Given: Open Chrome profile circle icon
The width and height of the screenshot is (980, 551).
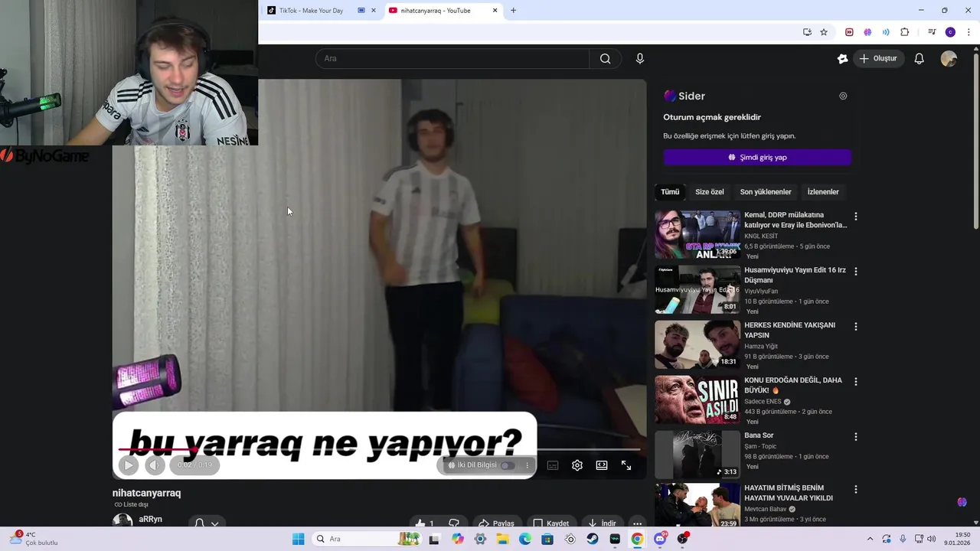Looking at the screenshot, I should click(x=950, y=32).
